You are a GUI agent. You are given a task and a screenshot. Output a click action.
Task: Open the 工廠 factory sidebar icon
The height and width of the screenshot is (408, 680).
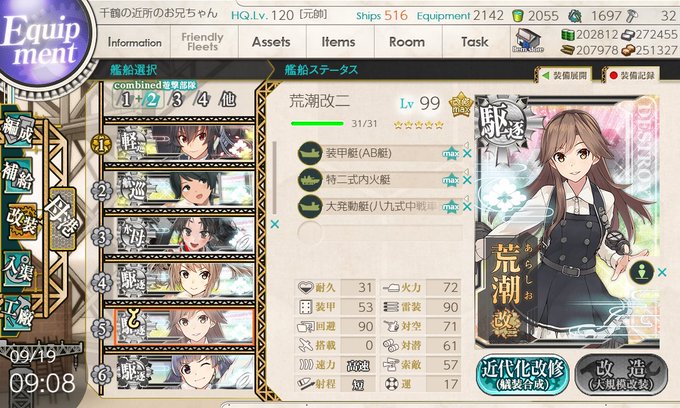point(18,314)
